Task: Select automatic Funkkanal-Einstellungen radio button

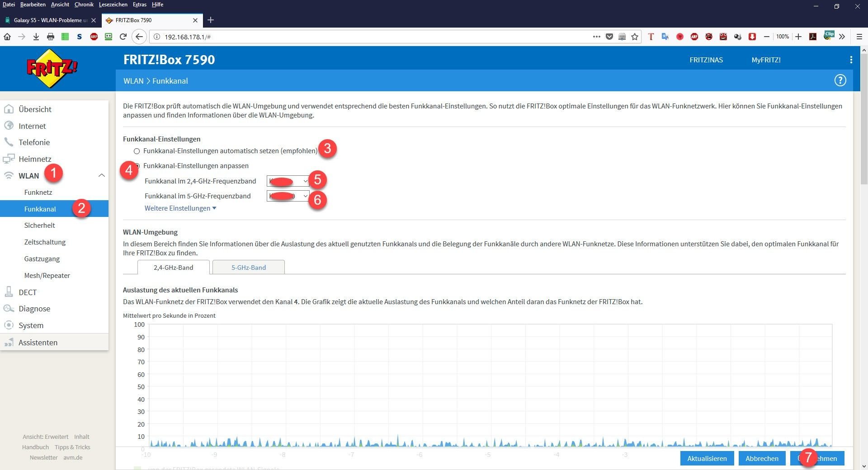Action: click(137, 151)
